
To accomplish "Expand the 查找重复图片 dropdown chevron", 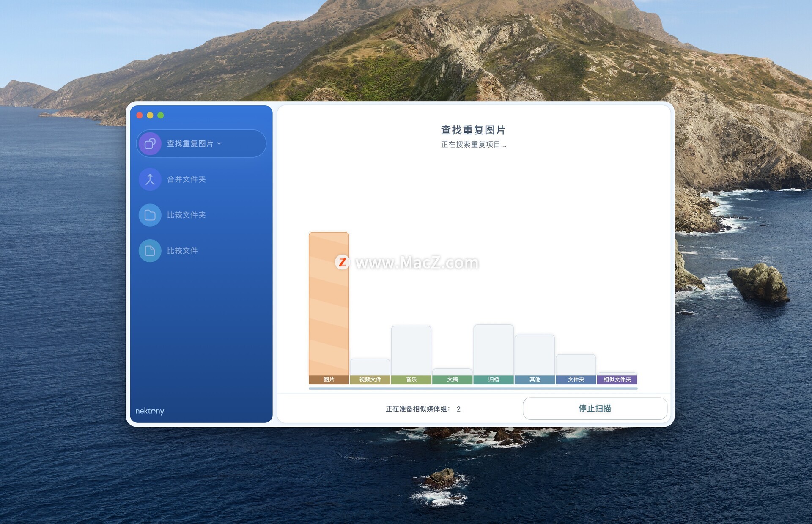I will (219, 144).
